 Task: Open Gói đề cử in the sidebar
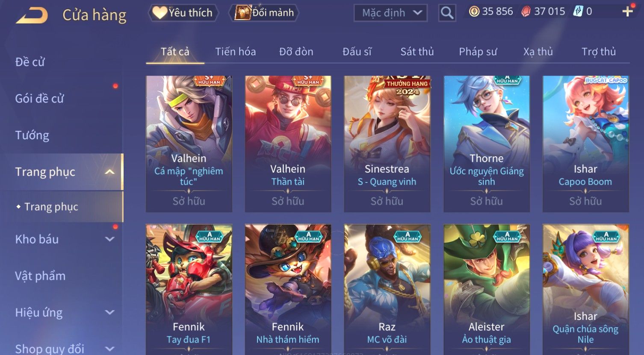[x=39, y=99]
